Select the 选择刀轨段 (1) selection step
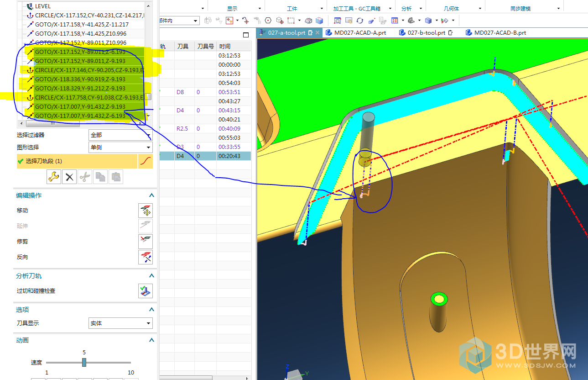This screenshot has width=588, height=380. coord(77,161)
